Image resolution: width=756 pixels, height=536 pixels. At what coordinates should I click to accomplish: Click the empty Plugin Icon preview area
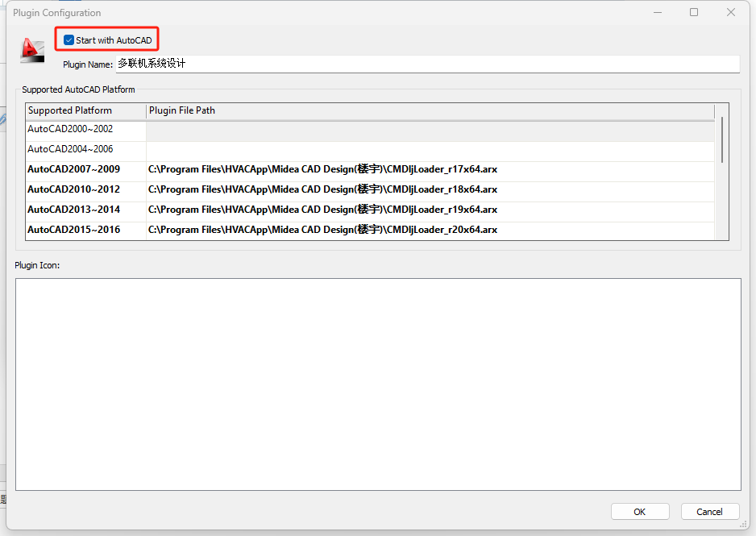point(378,384)
